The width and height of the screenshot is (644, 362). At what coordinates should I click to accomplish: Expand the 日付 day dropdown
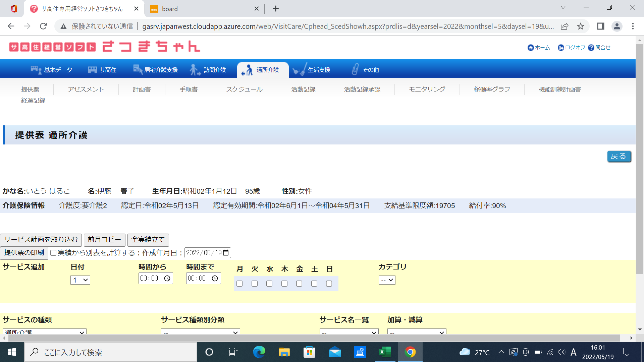[x=80, y=280]
